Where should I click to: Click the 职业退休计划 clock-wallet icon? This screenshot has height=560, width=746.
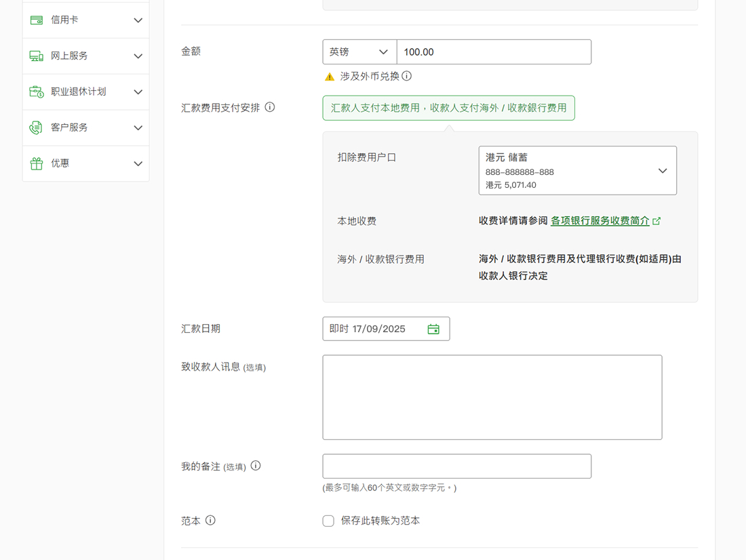coord(36,92)
